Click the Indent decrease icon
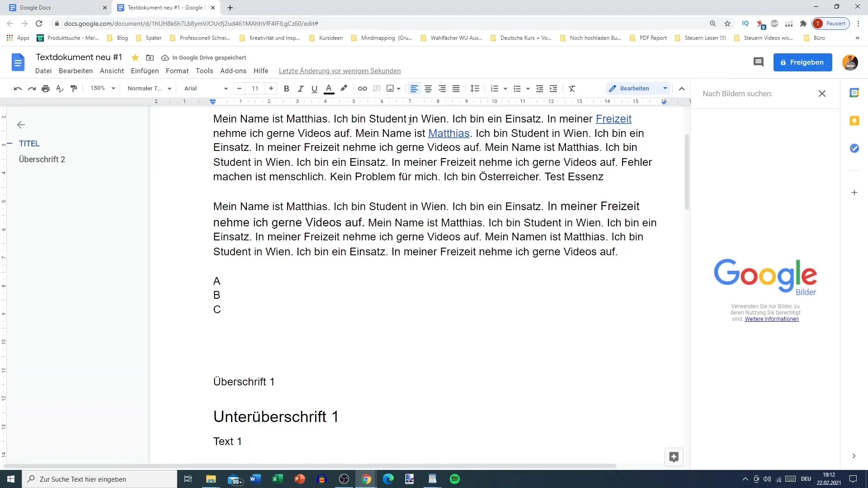The image size is (868, 488). 539,88
